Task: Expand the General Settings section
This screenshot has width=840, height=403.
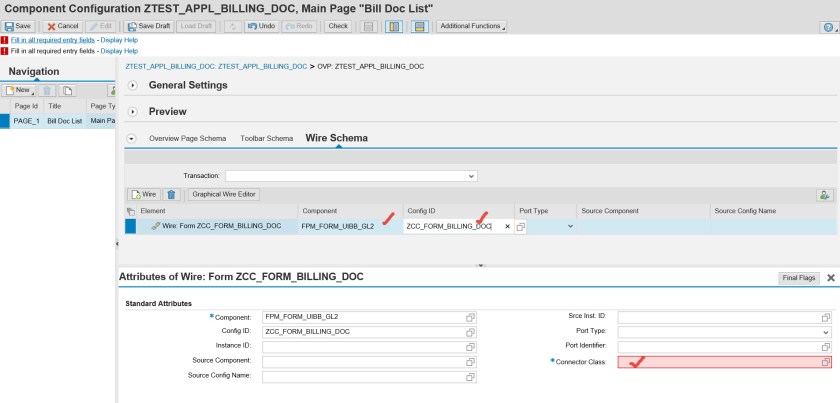Action: 133,85
